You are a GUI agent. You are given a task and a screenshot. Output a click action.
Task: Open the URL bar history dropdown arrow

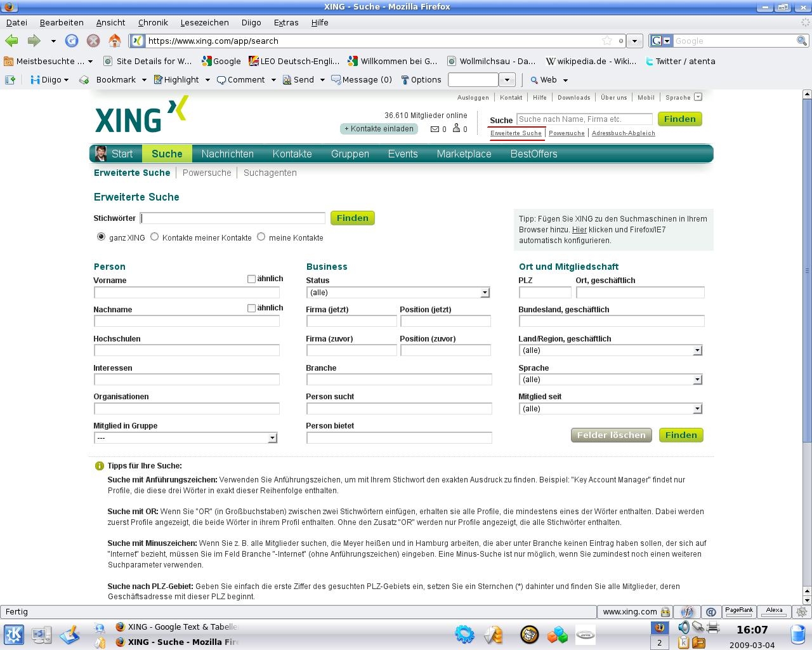pyautogui.click(x=634, y=41)
